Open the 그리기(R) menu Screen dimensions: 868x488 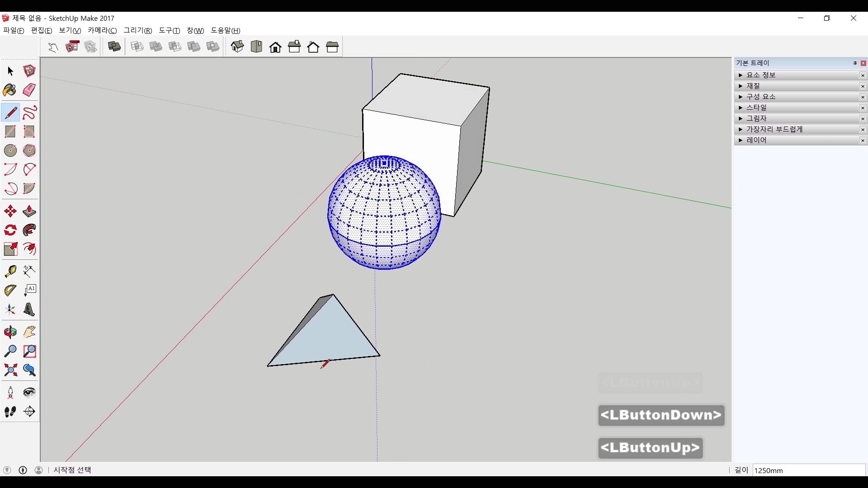pos(138,30)
